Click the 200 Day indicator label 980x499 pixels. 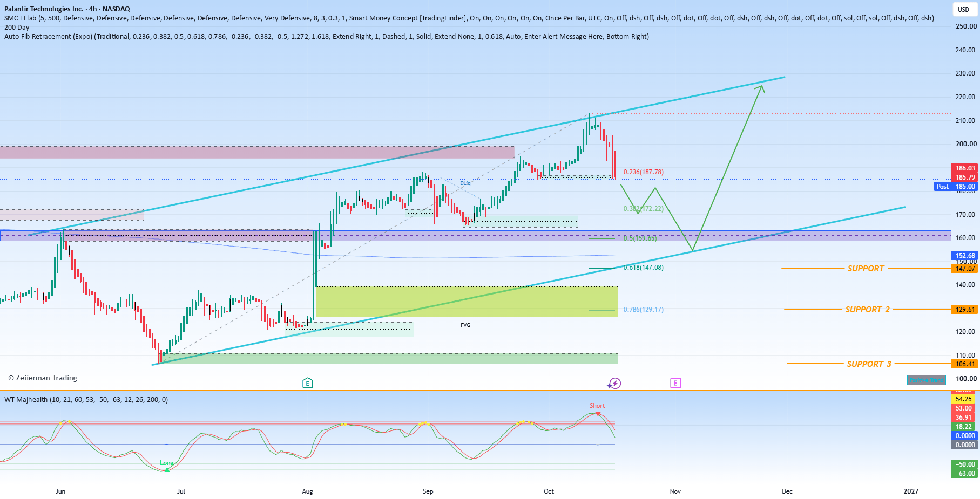click(17, 27)
